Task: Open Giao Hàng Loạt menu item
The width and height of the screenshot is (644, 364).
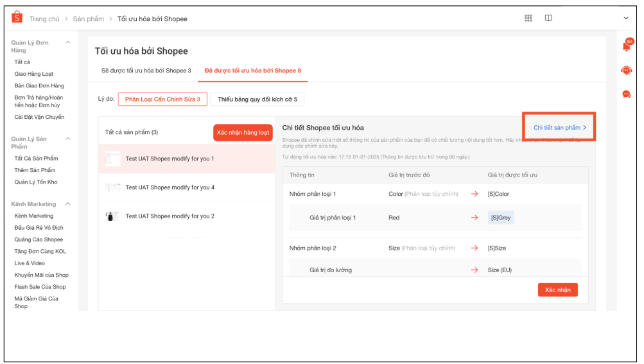Action: pos(33,74)
